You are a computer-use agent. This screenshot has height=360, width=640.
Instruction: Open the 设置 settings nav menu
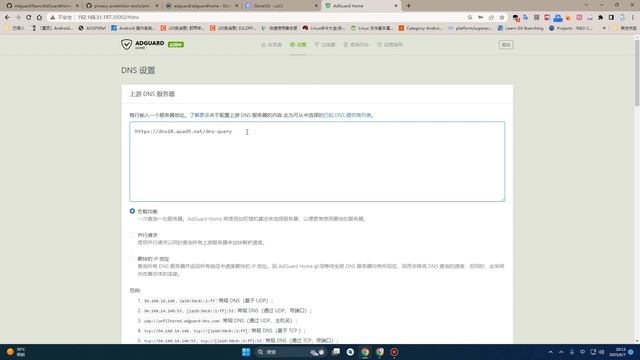click(298, 44)
